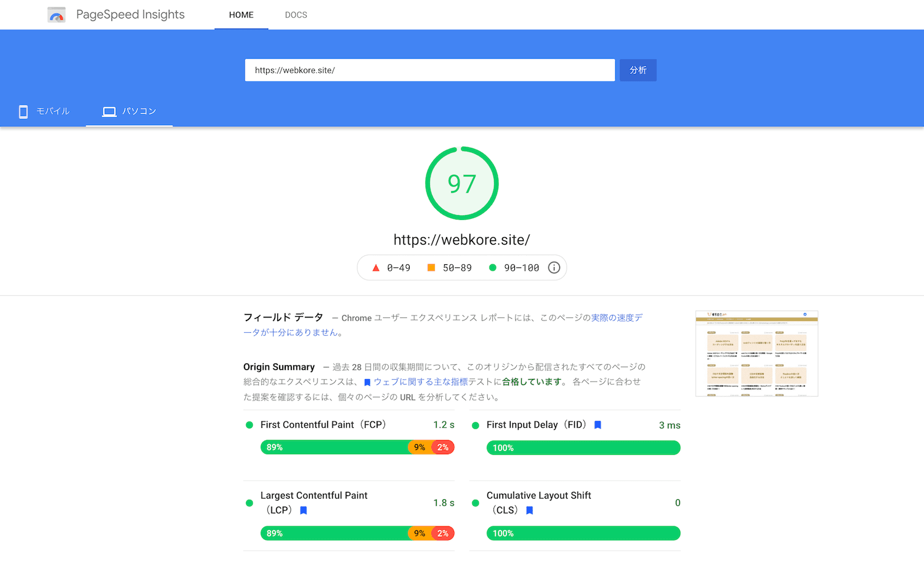The height and width of the screenshot is (567, 924).
Task: Click the FID 100% distribution bar
Action: [583, 448]
